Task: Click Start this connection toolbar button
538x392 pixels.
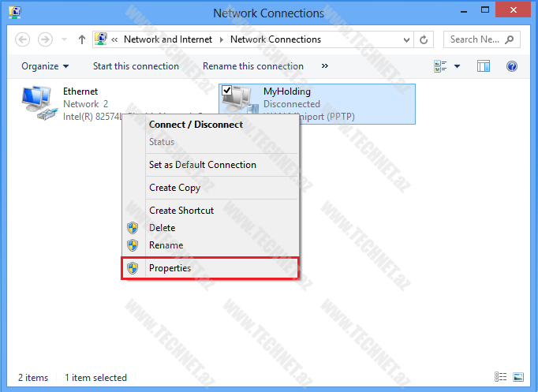Action: pyautogui.click(x=136, y=66)
